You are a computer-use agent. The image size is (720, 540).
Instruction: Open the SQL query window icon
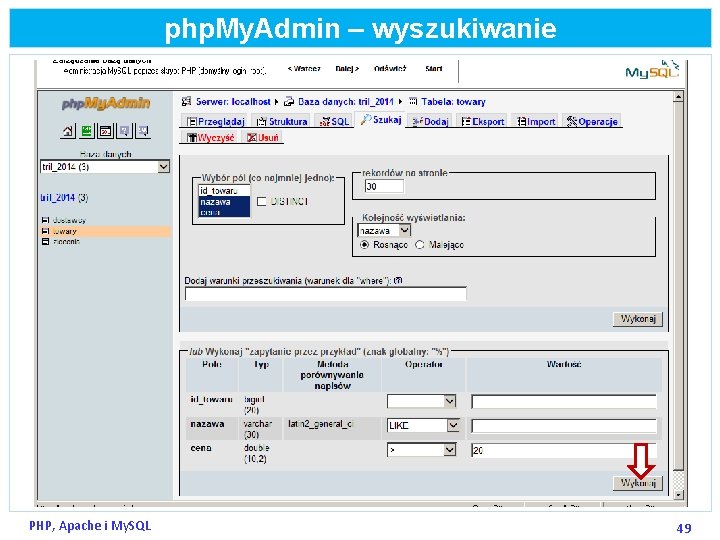pos(106,131)
